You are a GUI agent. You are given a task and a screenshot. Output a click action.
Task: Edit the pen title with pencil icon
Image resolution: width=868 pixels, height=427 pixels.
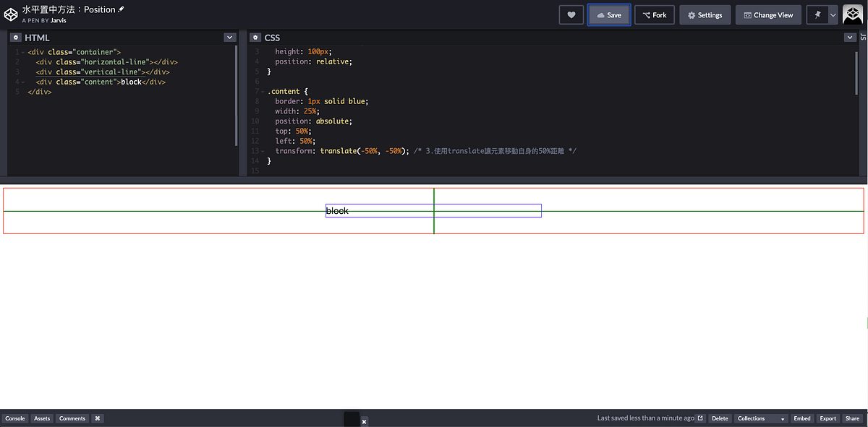point(121,9)
